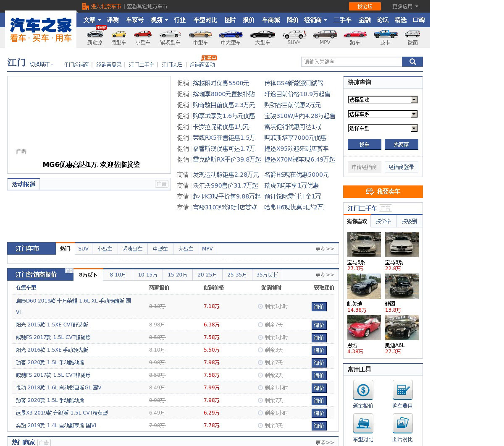Expand the 切换城市 city switcher
Image resolution: width=504 pixels, height=446 pixels.
click(x=41, y=65)
